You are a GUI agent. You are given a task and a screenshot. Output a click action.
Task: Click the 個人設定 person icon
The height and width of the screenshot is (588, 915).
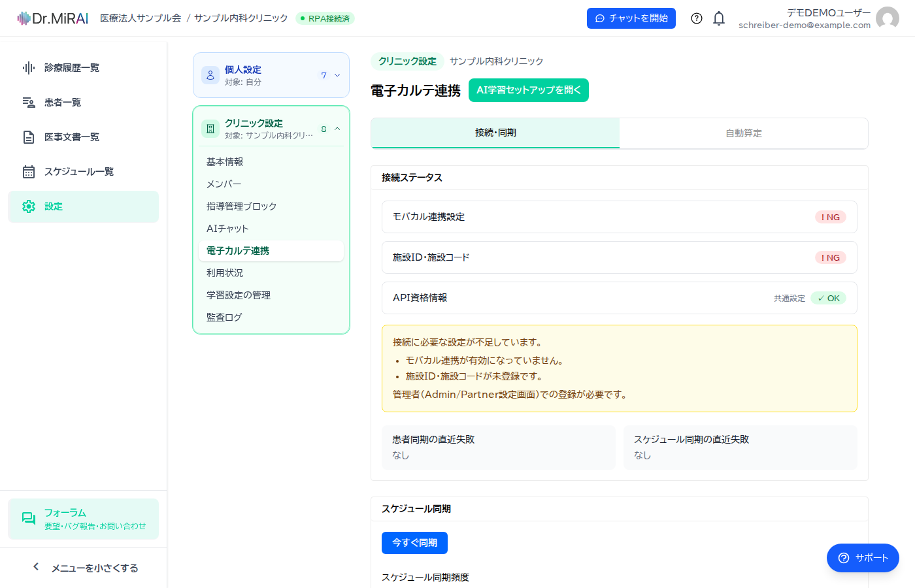coord(210,75)
